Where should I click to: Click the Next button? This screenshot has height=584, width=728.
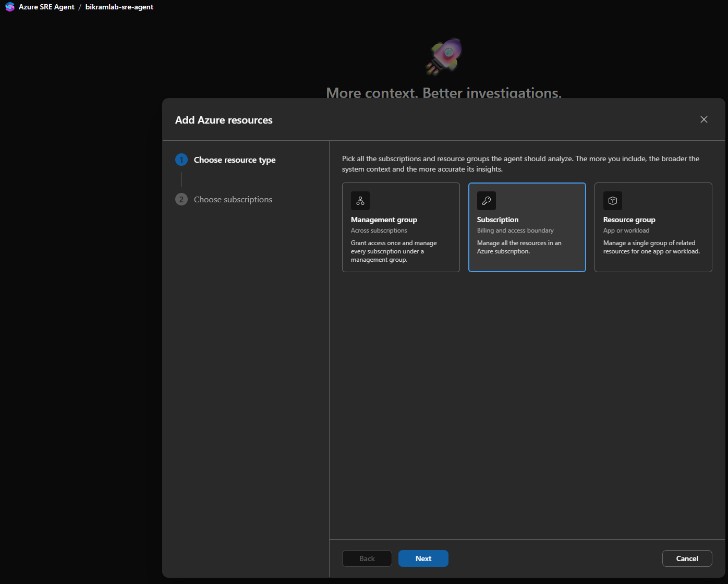point(423,558)
